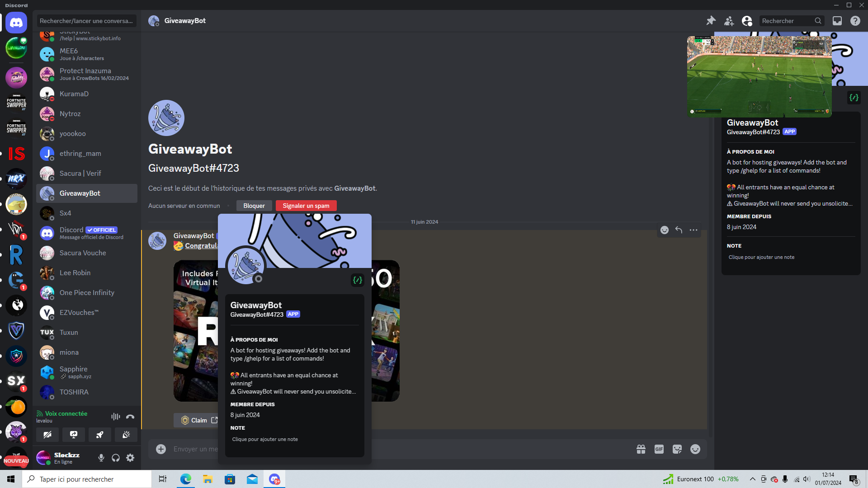Add friends to the DM group
This screenshot has width=868, height=488.
[729, 21]
